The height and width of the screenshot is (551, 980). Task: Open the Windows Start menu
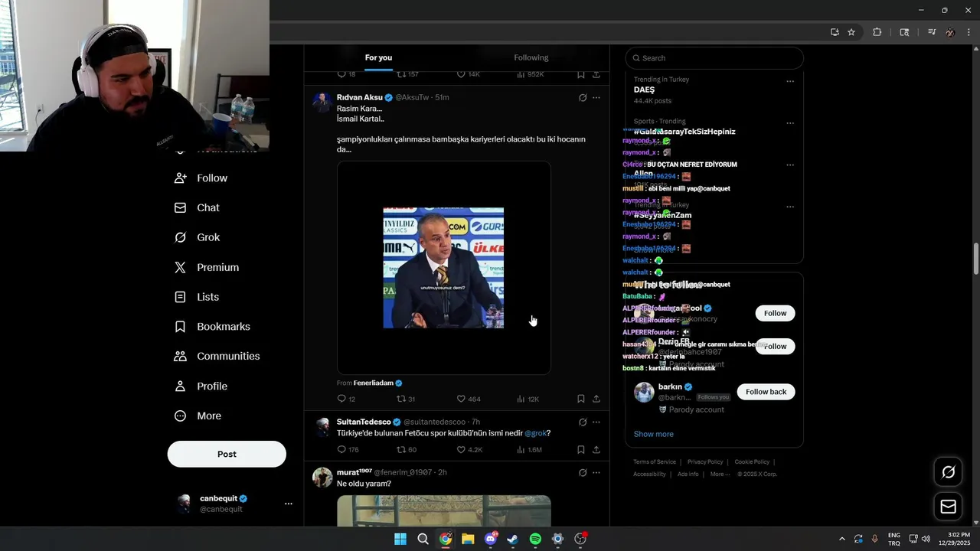pos(400,540)
